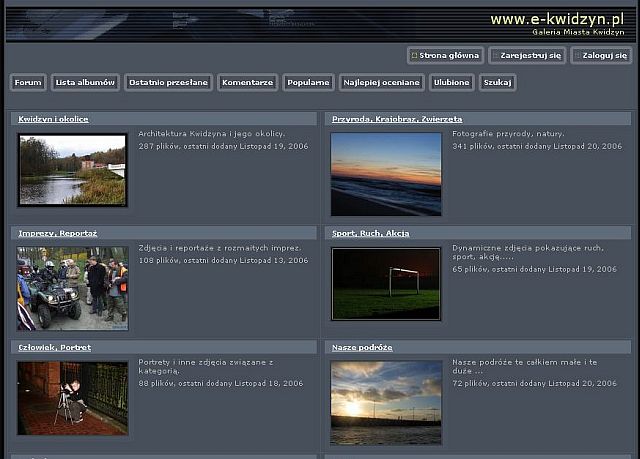Select Lista albumów in navigation bar
Image resolution: width=640 pixels, height=459 pixels.
click(85, 83)
